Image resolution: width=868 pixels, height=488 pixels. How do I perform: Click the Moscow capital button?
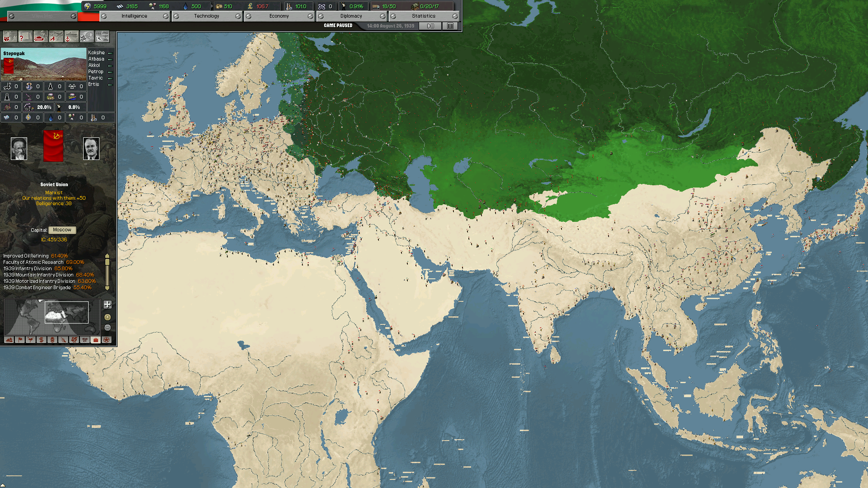click(x=62, y=230)
